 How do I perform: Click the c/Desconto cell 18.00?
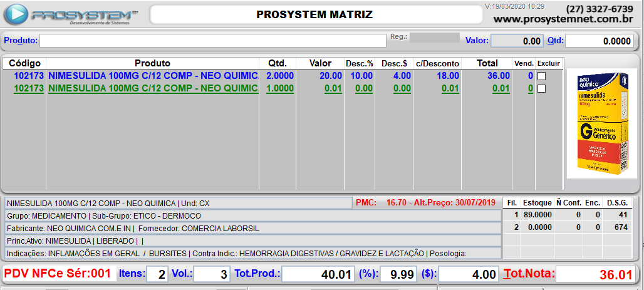(448, 76)
